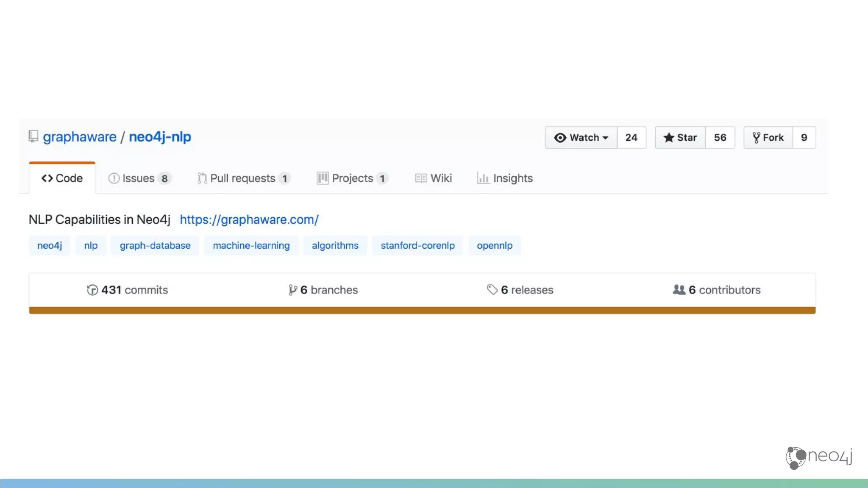Open the Projects tab
The width and height of the screenshot is (868, 488).
[352, 178]
